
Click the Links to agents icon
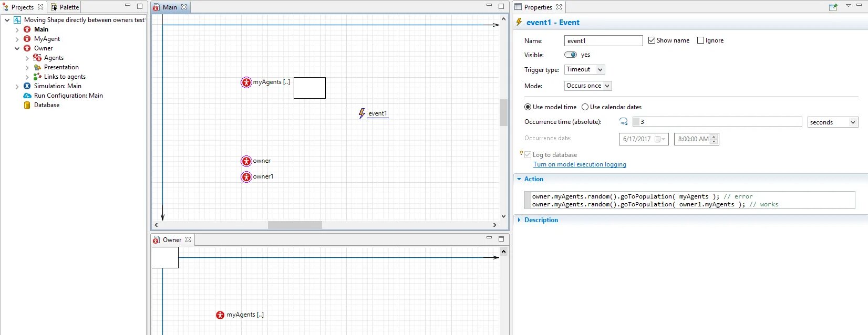click(37, 77)
